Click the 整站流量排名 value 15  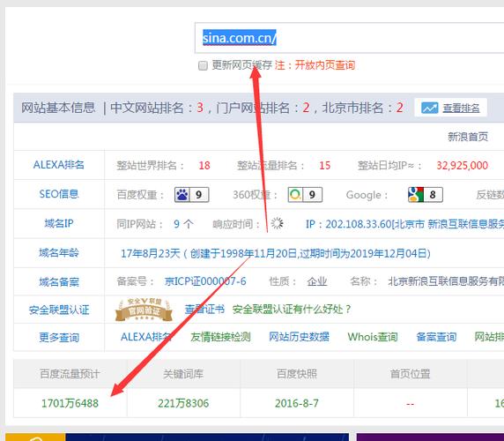tap(324, 166)
